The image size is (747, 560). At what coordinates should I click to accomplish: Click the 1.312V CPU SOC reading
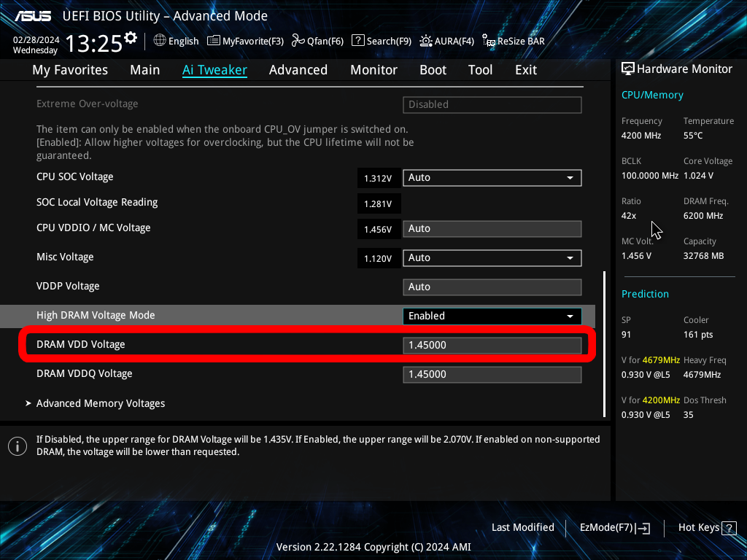tap(378, 178)
